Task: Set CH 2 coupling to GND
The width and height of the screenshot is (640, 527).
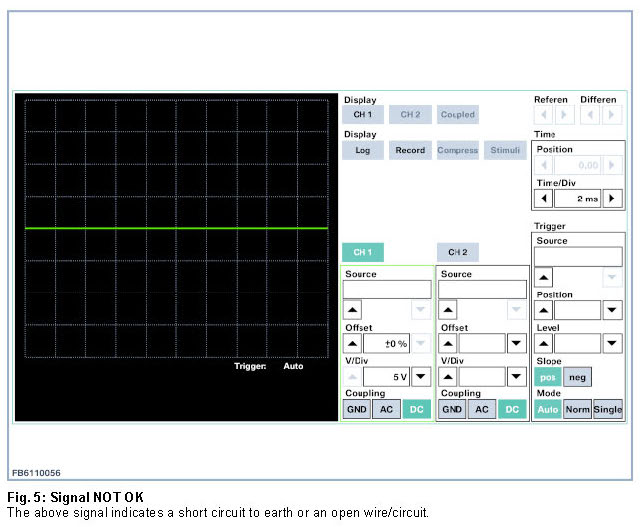Action: coord(452,410)
